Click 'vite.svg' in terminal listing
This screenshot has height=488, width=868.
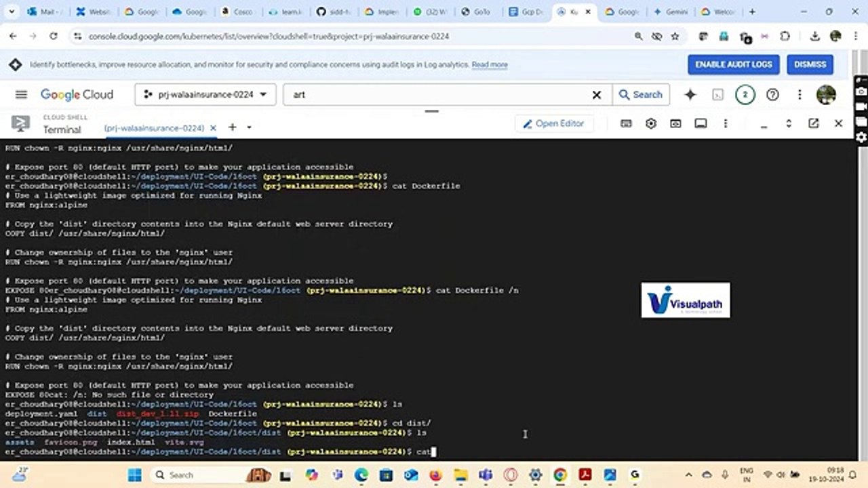coord(184,442)
